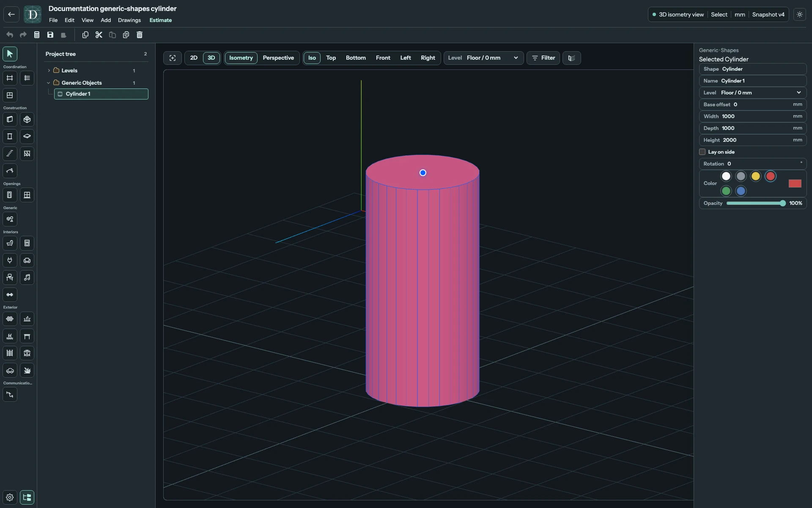Viewport: 812px width, 508px height.
Task: Open the bathtub interiors tool
Action: click(10, 243)
